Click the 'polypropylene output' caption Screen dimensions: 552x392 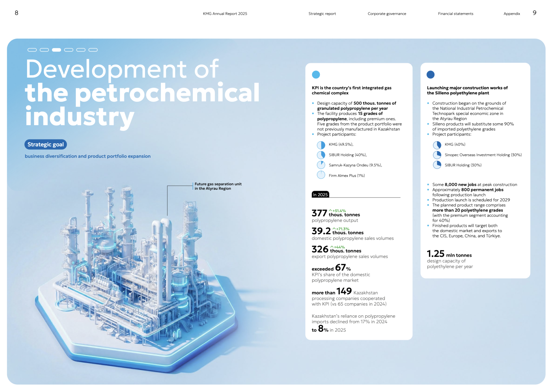coord(335,221)
